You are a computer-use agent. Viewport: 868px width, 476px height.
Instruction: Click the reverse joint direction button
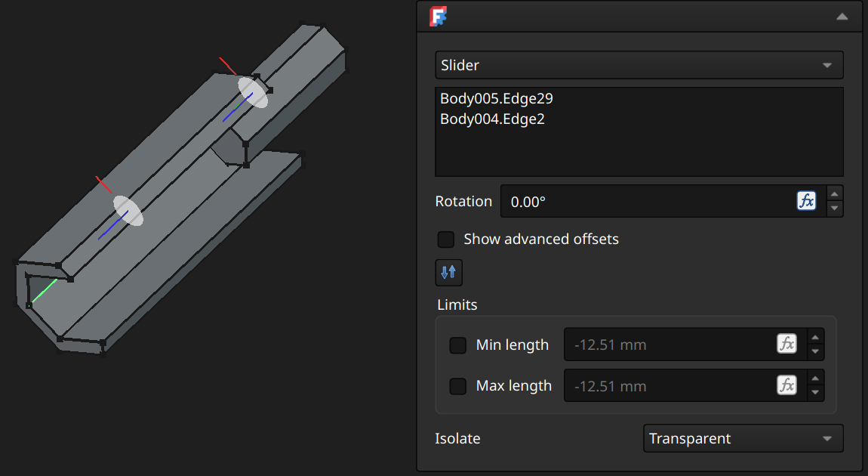[x=449, y=273]
